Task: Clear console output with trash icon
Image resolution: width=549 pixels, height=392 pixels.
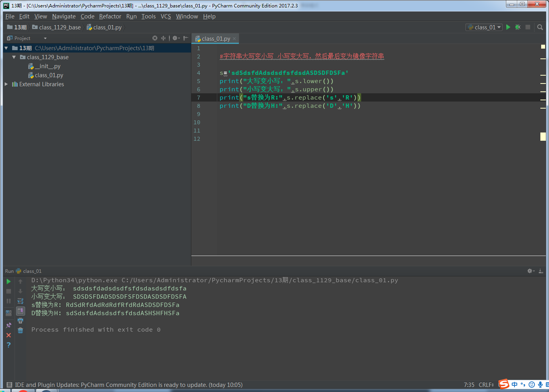Action: (x=20, y=330)
